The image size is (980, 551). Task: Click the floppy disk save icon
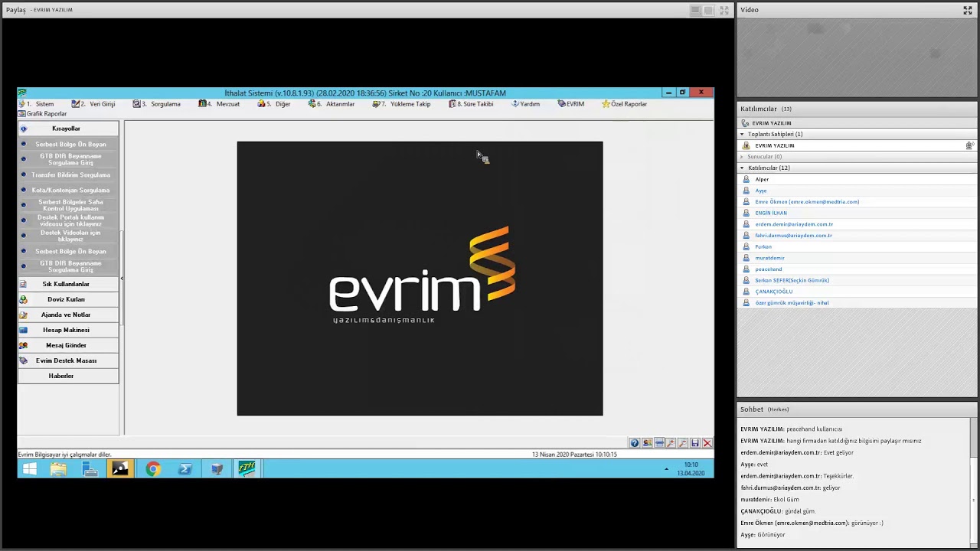(695, 443)
